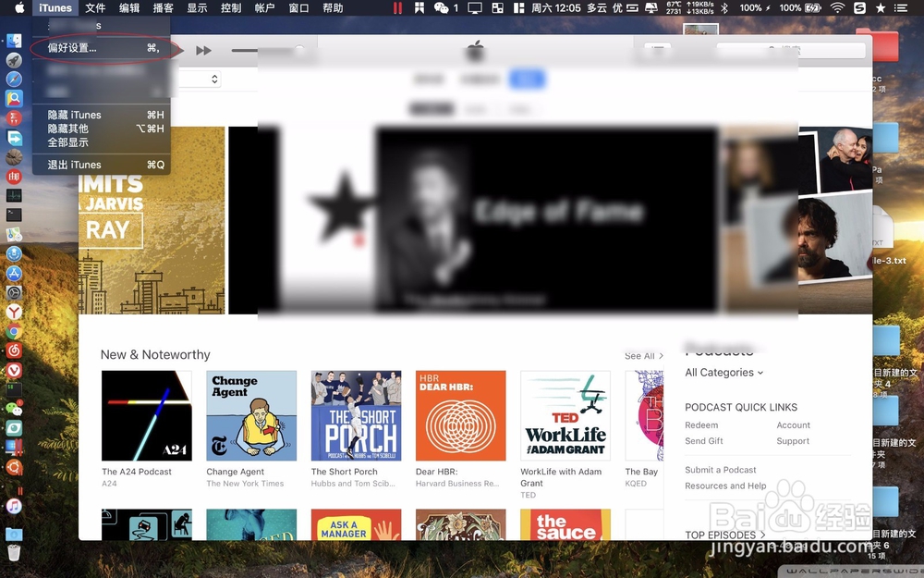Open Google Chrome icon in dock
This screenshot has width=924, height=578.
(14, 331)
